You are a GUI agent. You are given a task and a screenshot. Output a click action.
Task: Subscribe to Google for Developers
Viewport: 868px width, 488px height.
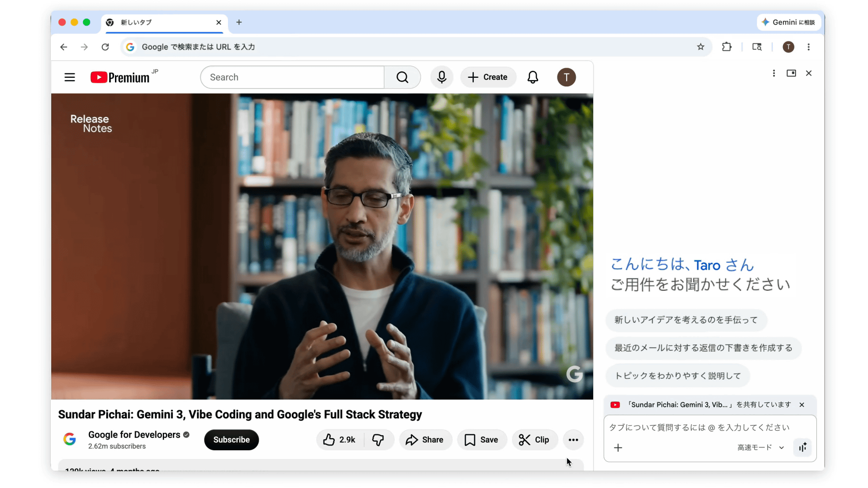(231, 440)
